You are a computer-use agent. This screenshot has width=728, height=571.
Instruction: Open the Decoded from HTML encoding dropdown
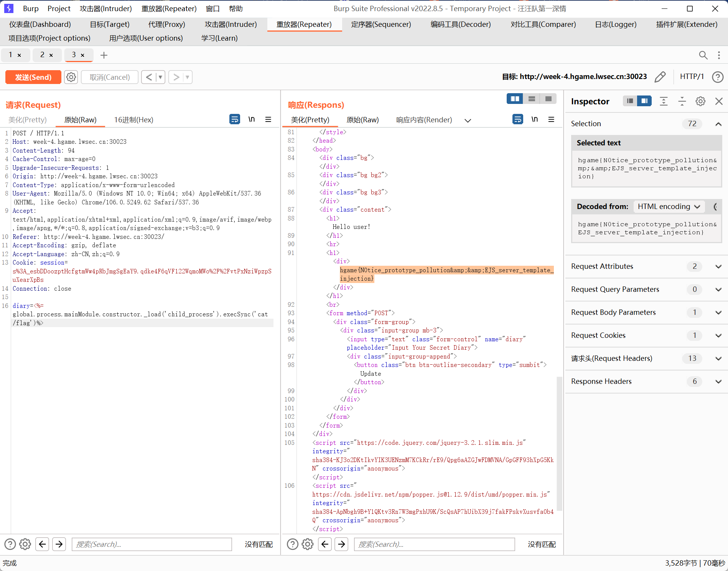click(x=669, y=206)
